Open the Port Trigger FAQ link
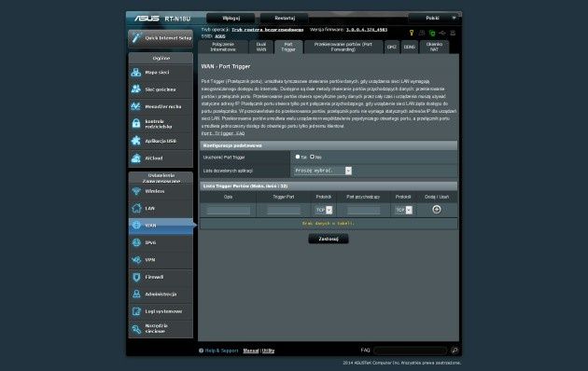The image size is (588, 371). (223, 133)
